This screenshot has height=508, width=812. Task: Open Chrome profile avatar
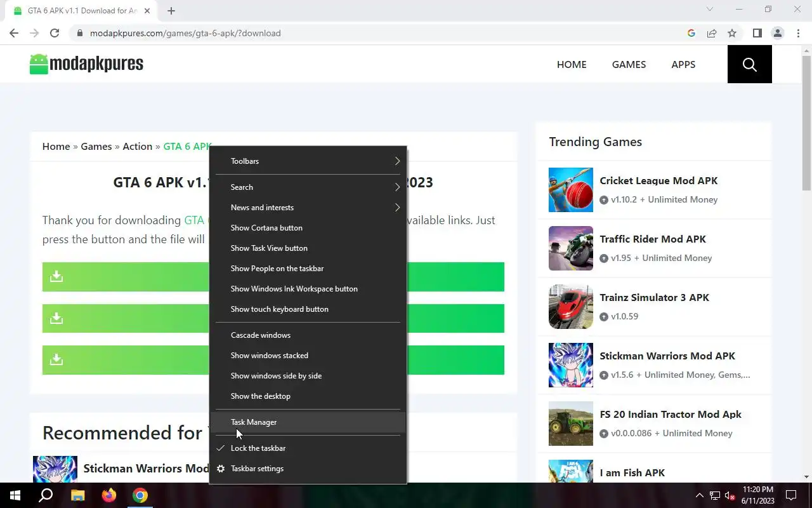click(777, 33)
